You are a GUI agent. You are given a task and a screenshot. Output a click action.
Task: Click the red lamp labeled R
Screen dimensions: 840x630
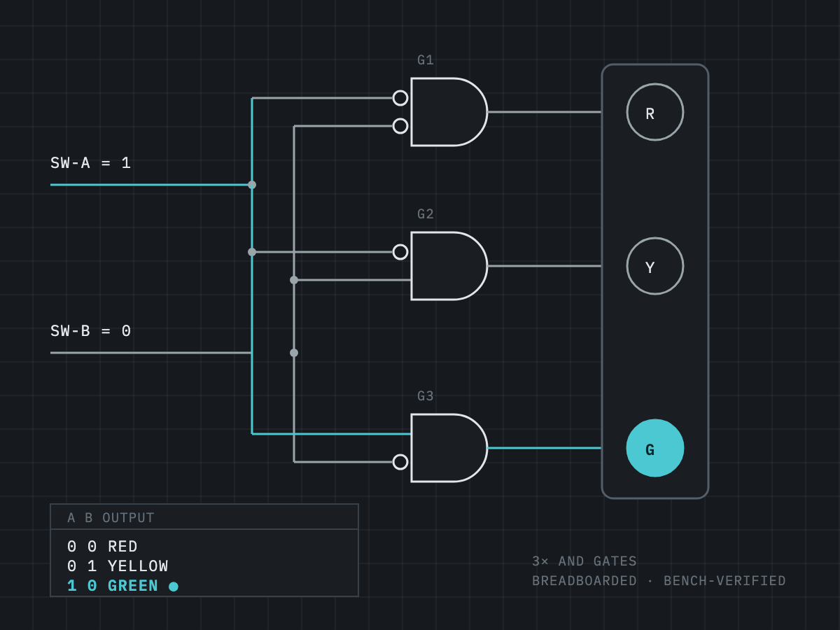pyautogui.click(x=655, y=112)
